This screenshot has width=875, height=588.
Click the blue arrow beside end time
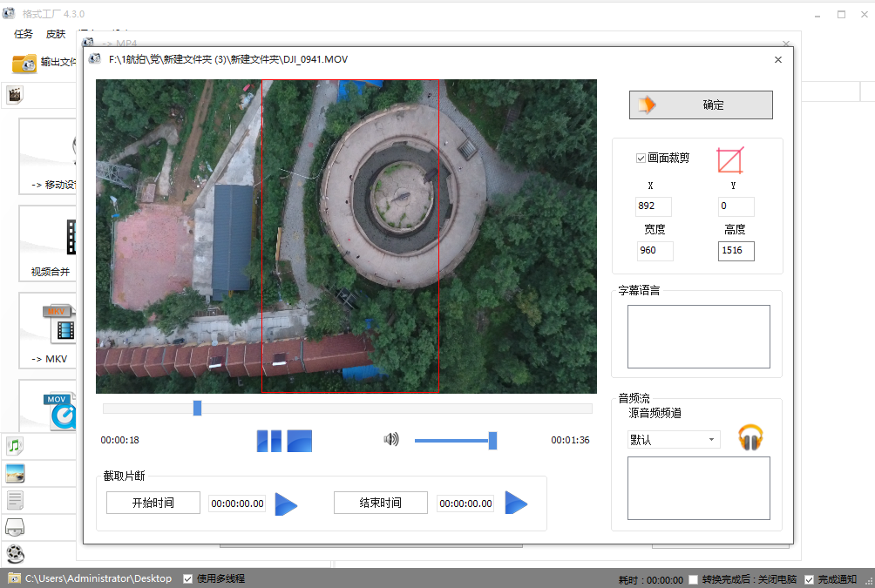[x=516, y=504]
